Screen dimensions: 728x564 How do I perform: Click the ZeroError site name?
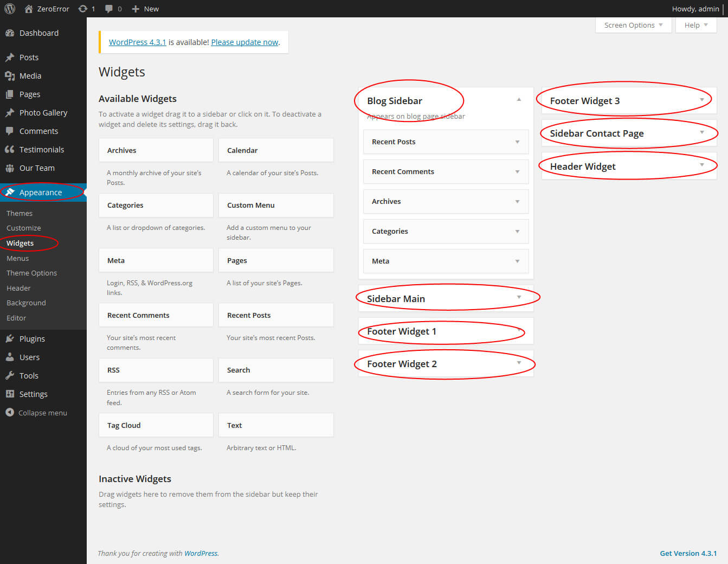point(53,9)
